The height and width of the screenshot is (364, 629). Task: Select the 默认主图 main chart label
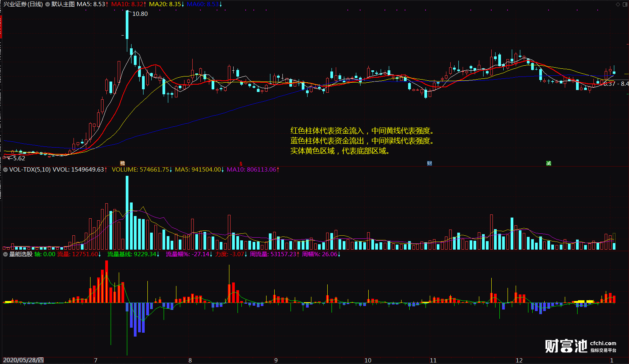[63, 4]
